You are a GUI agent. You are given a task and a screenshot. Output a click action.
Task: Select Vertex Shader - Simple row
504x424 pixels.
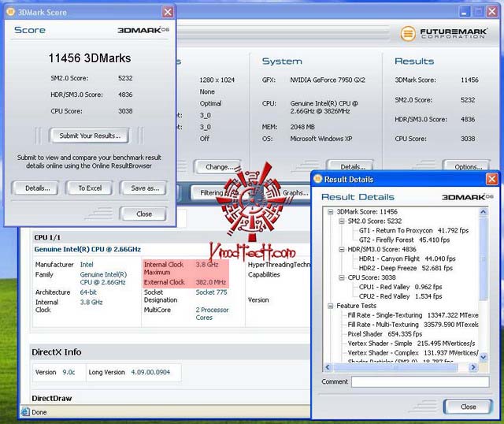[411, 344]
